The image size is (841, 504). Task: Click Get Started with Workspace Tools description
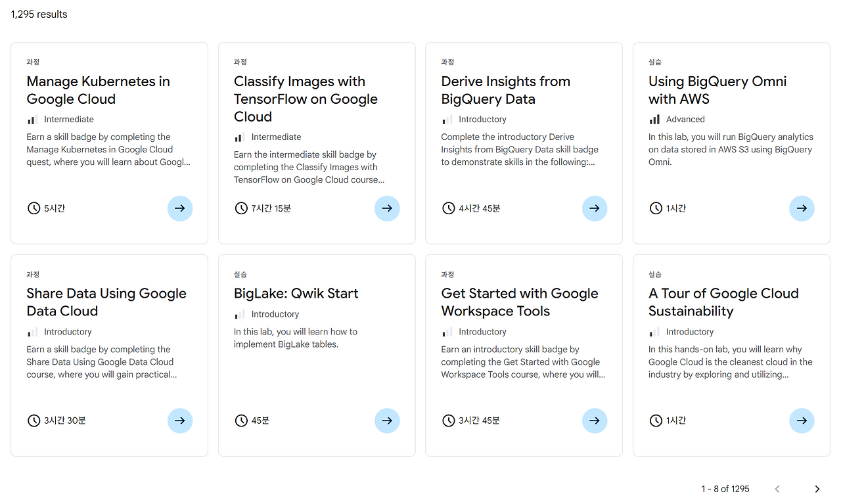click(x=523, y=362)
